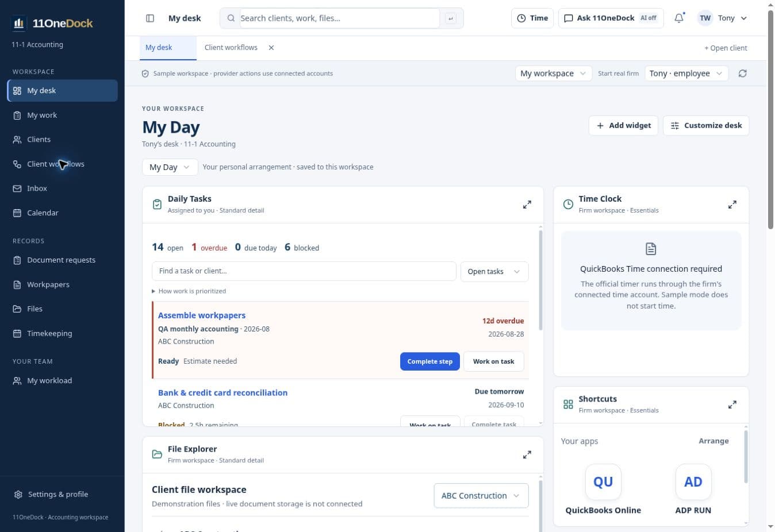Open the Tony · employee dropdown
775x532 pixels.
pos(686,74)
